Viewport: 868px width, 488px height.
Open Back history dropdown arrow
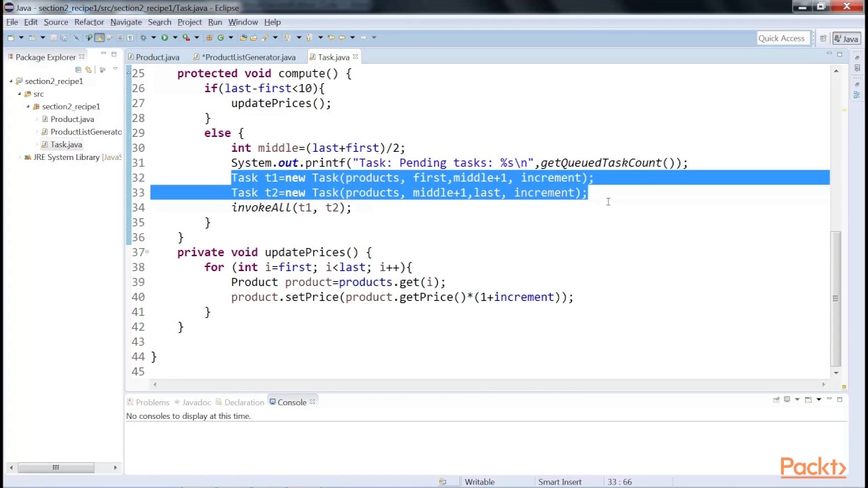pyautogui.click(x=352, y=37)
